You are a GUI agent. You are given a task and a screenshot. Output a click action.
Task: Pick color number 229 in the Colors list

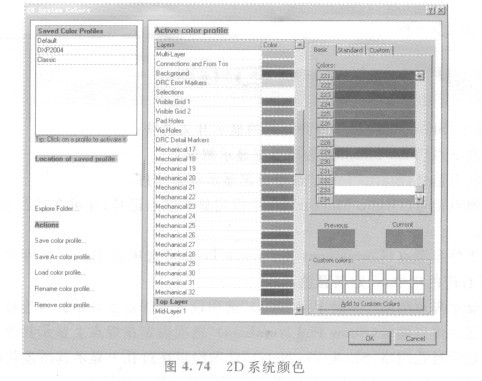coord(366,152)
